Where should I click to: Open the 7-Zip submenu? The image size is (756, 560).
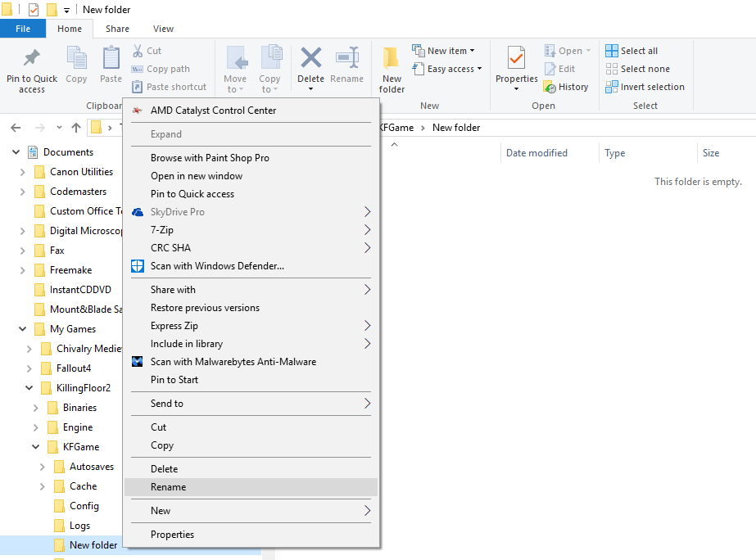tap(251, 230)
